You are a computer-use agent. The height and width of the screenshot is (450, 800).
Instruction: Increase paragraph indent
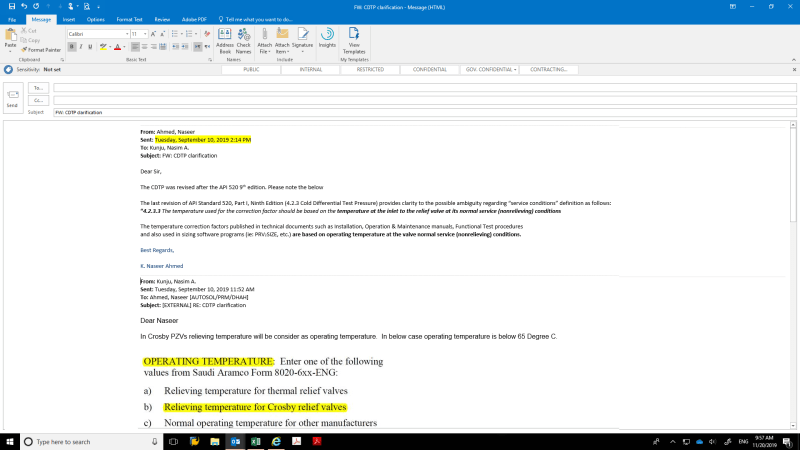[x=185, y=47]
